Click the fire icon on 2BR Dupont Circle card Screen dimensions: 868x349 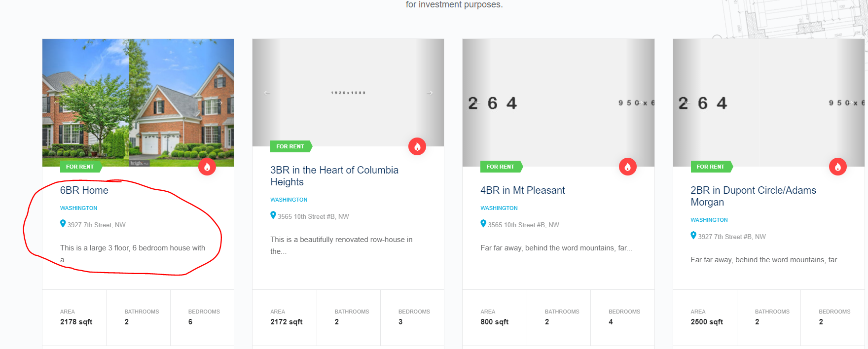pos(837,167)
